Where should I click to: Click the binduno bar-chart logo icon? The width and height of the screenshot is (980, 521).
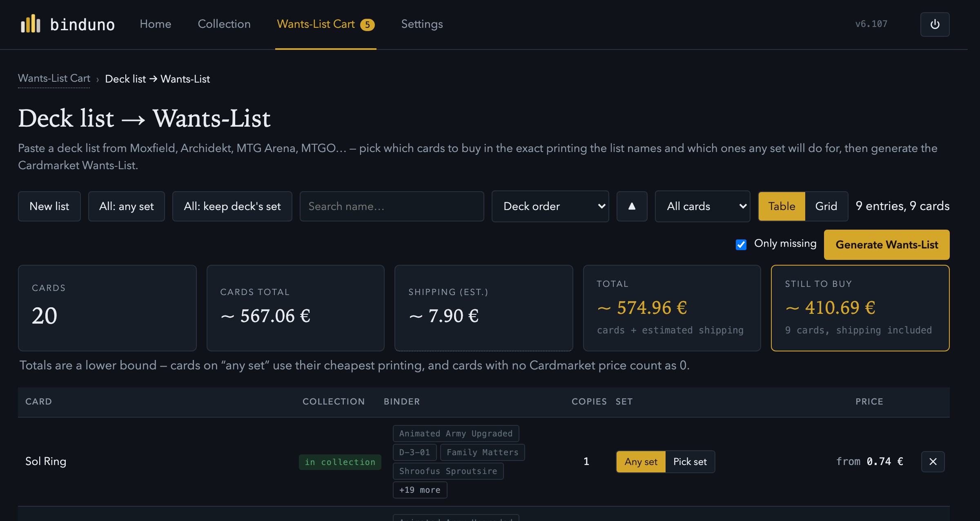coord(31,24)
